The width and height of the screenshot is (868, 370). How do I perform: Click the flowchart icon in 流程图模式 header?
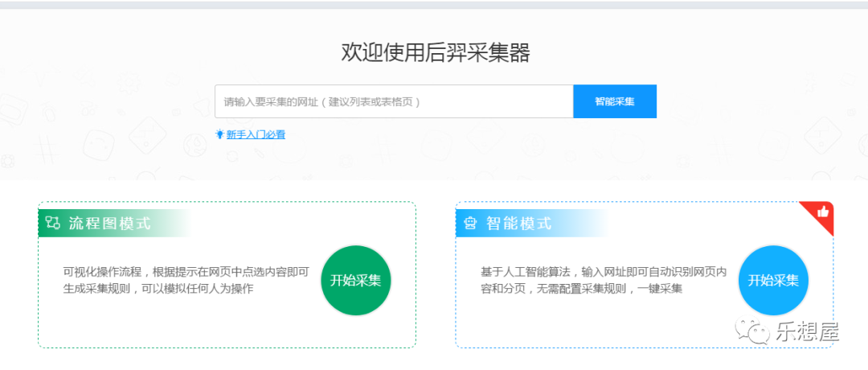pyautogui.click(x=53, y=224)
